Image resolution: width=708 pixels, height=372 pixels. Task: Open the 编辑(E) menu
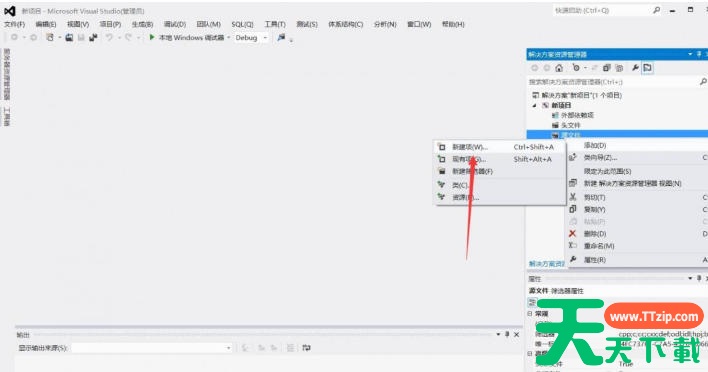pos(46,24)
